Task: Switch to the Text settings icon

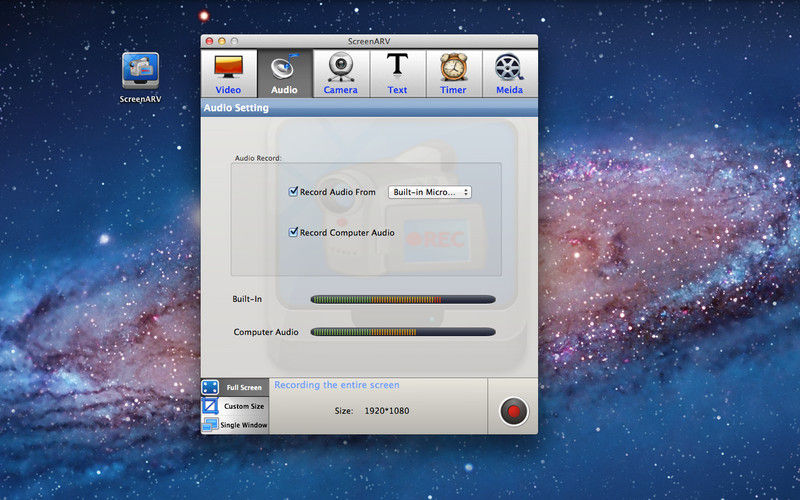Action: [397, 68]
